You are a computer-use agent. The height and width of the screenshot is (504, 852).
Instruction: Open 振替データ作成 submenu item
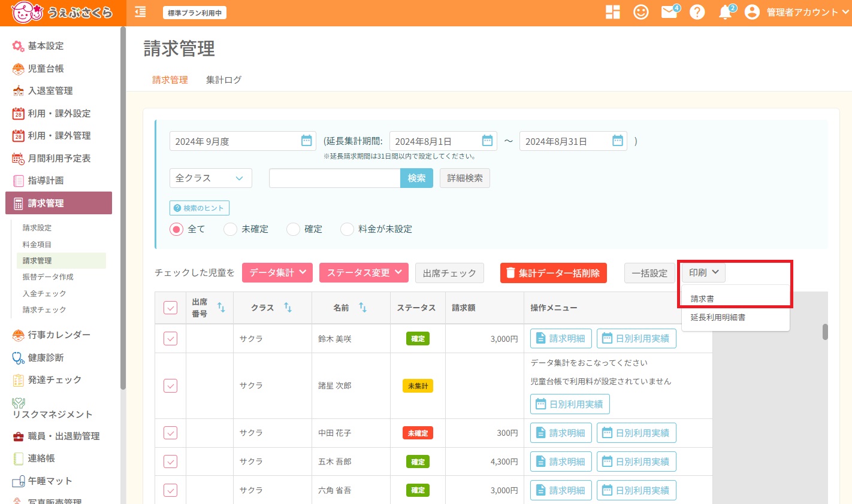pyautogui.click(x=48, y=277)
